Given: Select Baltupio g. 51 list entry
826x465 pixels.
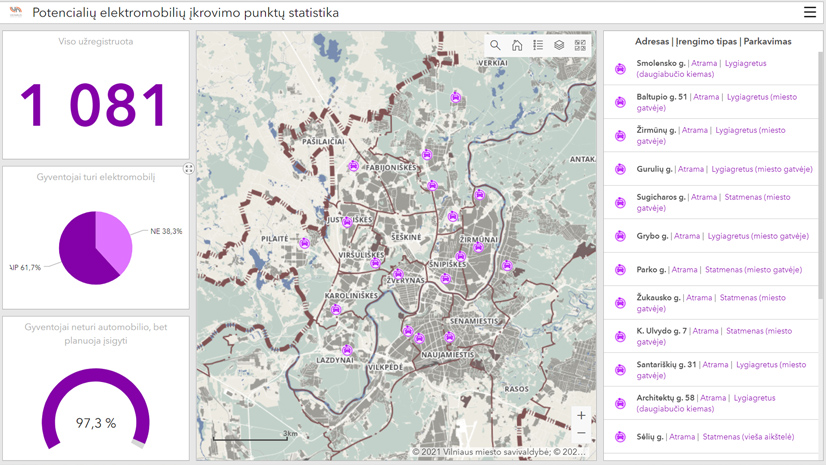Looking at the screenshot, I should tap(710, 102).
